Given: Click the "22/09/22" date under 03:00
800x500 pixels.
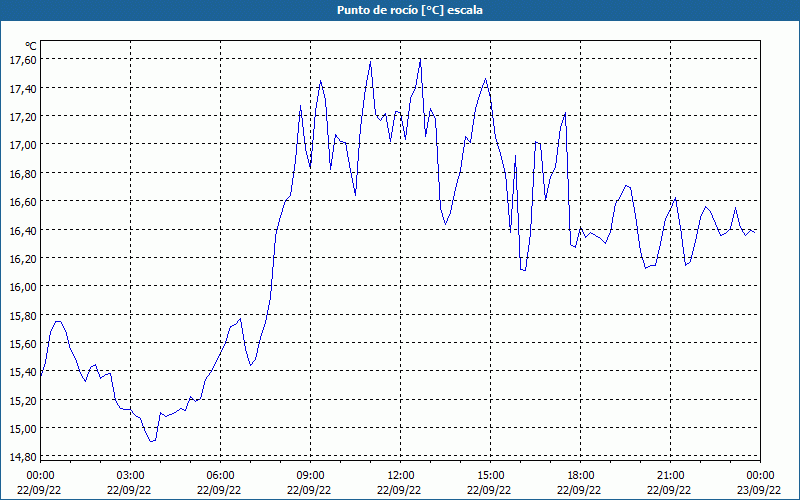Looking at the screenshot, I should [129, 490].
